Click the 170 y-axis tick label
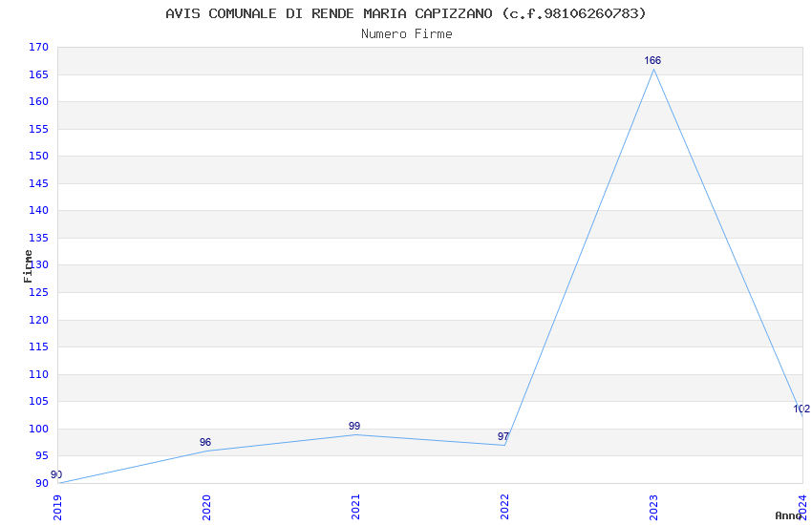 click(39, 48)
